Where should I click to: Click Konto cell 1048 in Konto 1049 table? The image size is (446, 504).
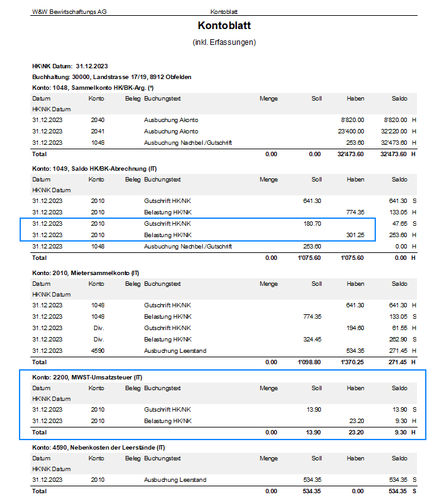98,247
